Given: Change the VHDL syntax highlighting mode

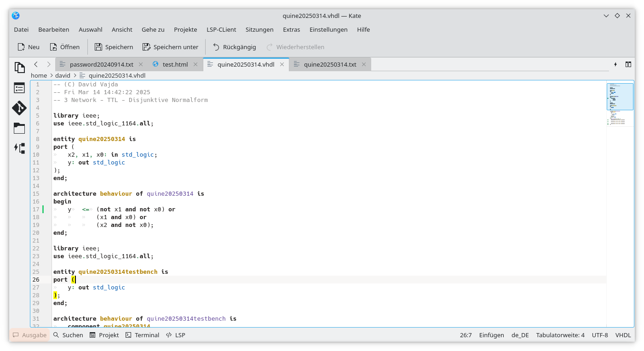Looking at the screenshot, I should [622, 335].
